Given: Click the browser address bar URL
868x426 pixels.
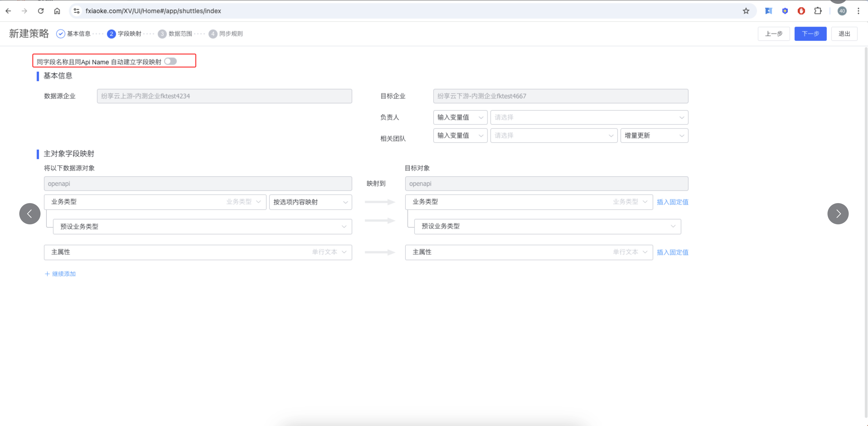Looking at the screenshot, I should 153,11.
